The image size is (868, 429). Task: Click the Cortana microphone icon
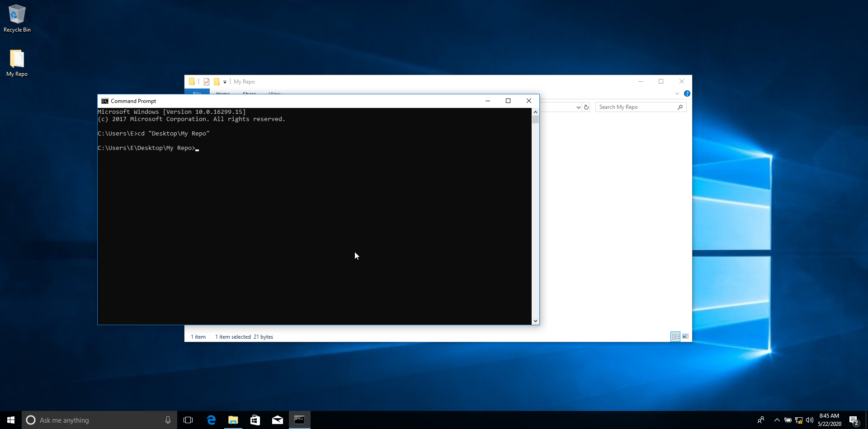pos(168,420)
